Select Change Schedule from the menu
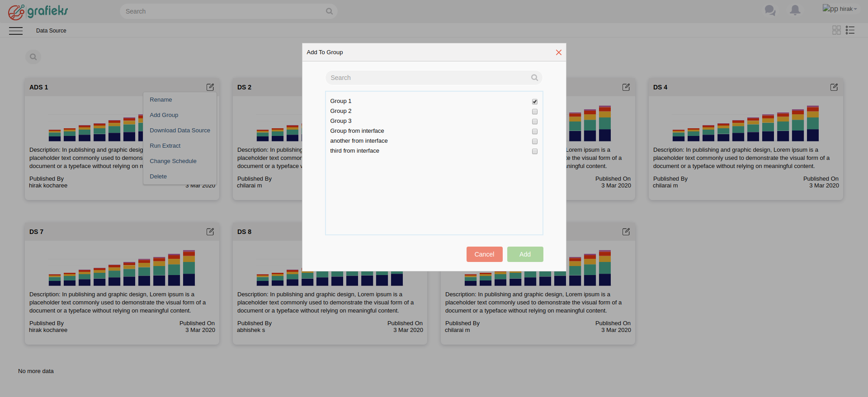Image resolution: width=868 pixels, height=397 pixels. pos(173,161)
